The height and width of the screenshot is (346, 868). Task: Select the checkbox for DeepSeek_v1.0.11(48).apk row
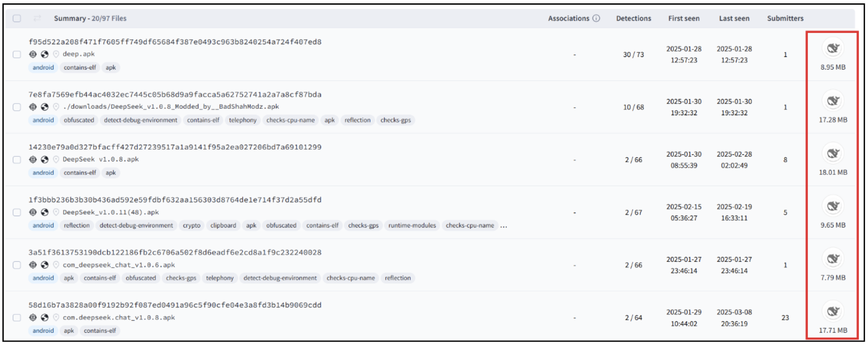coord(17,212)
